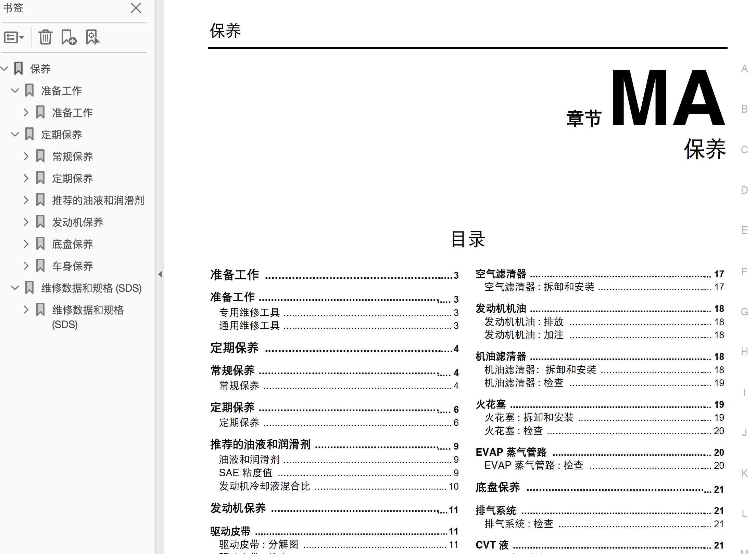Viewport: 756px width, 554px height.
Task: Collapse the parent 准备工作 bookmark group
Action: pos(15,90)
